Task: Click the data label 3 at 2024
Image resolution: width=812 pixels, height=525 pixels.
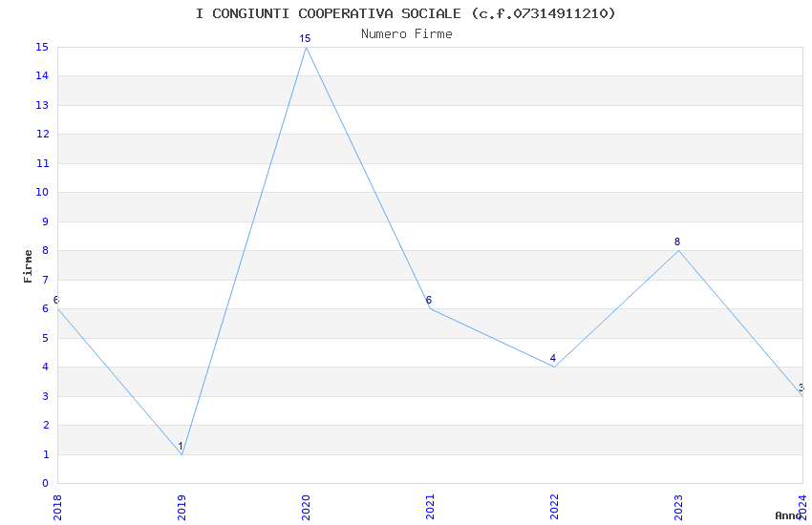Action: click(x=801, y=388)
